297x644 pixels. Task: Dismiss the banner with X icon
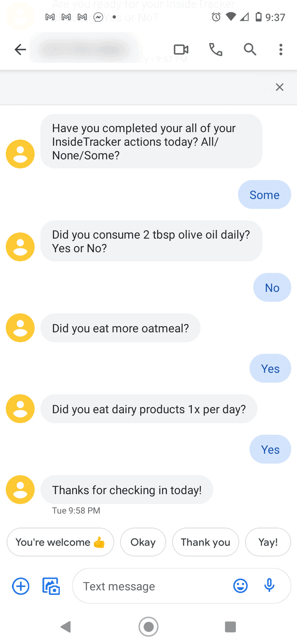pos(280,87)
